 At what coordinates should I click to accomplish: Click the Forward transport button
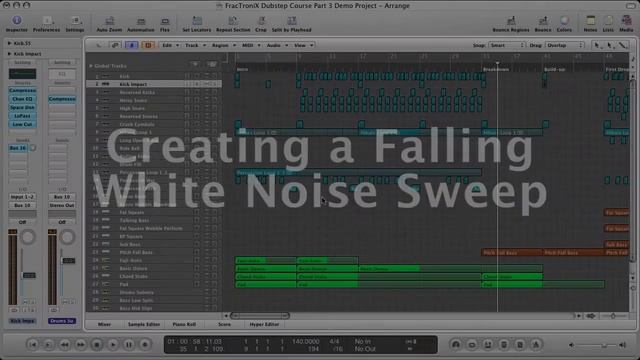click(x=80, y=344)
